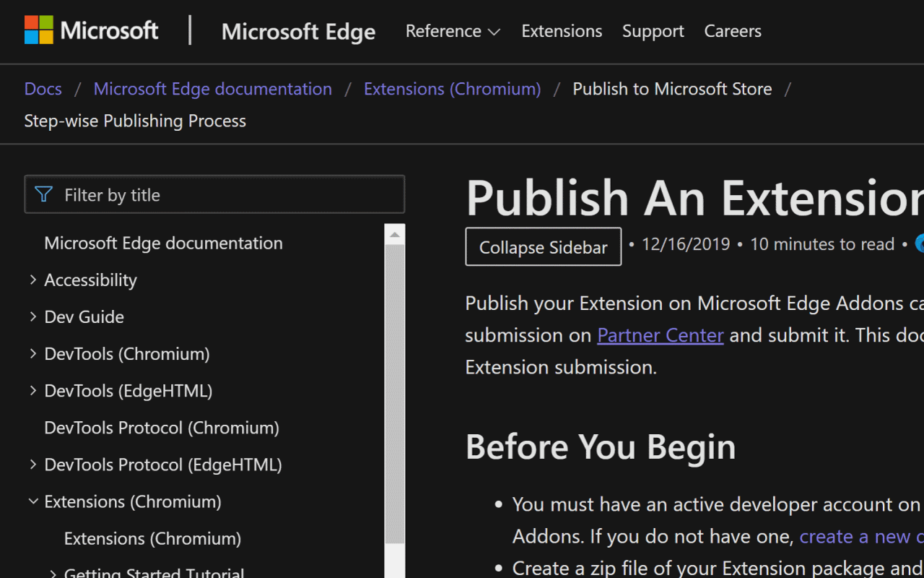Screen dimensions: 924x578
Task: Click the sidebar vertical scrollbar thumb
Action: click(x=394, y=394)
